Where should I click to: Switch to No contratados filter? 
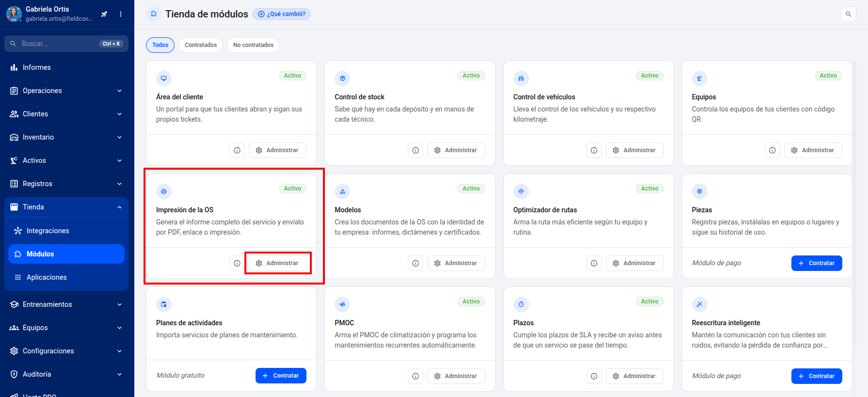point(253,45)
